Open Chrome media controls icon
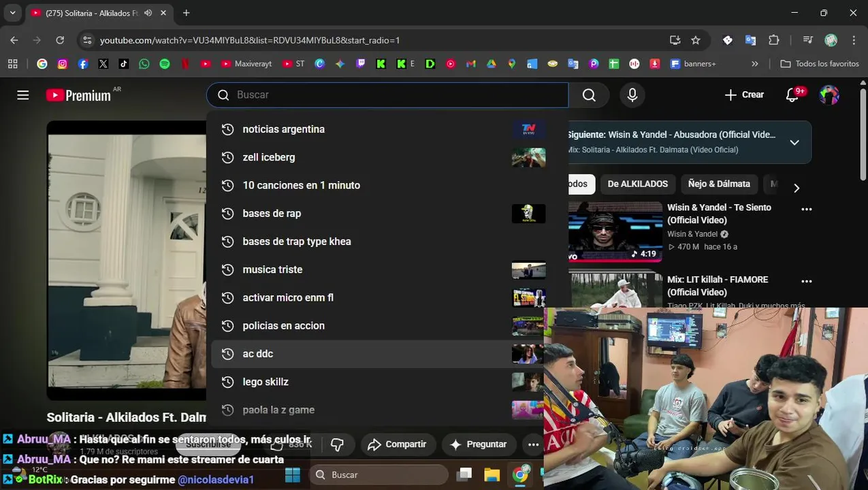This screenshot has height=490, width=868. [x=807, y=40]
